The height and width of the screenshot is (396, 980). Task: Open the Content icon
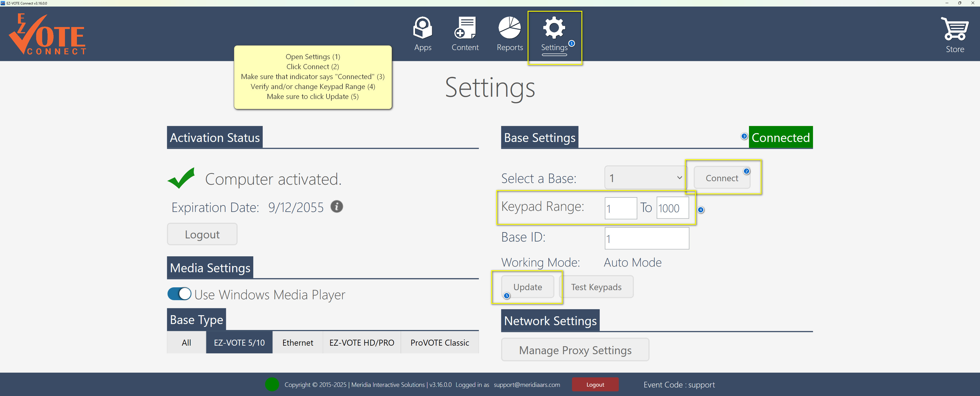(465, 28)
